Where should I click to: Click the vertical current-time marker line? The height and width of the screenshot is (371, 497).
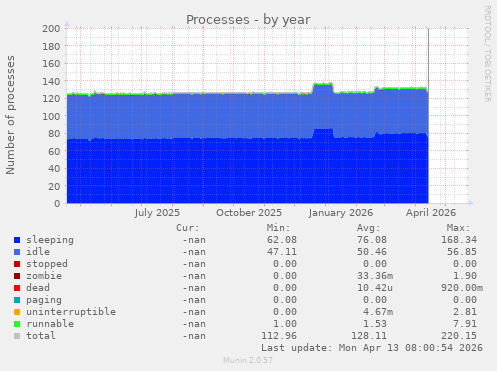click(x=428, y=115)
